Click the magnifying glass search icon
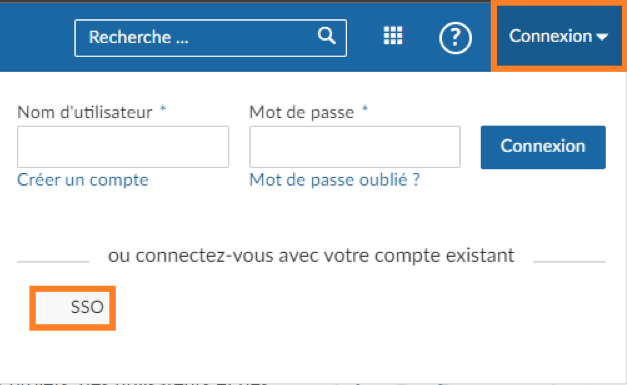Viewport: 627px width, 385px height. (327, 36)
